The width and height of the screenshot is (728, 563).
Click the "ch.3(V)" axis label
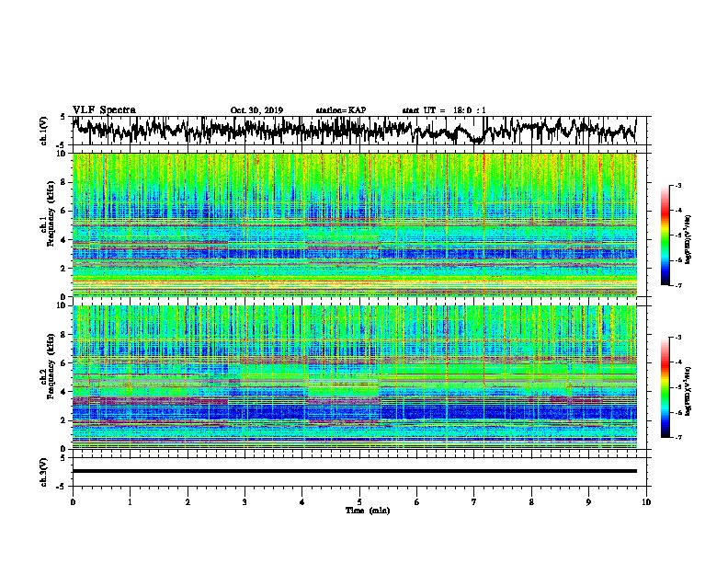(x=44, y=472)
